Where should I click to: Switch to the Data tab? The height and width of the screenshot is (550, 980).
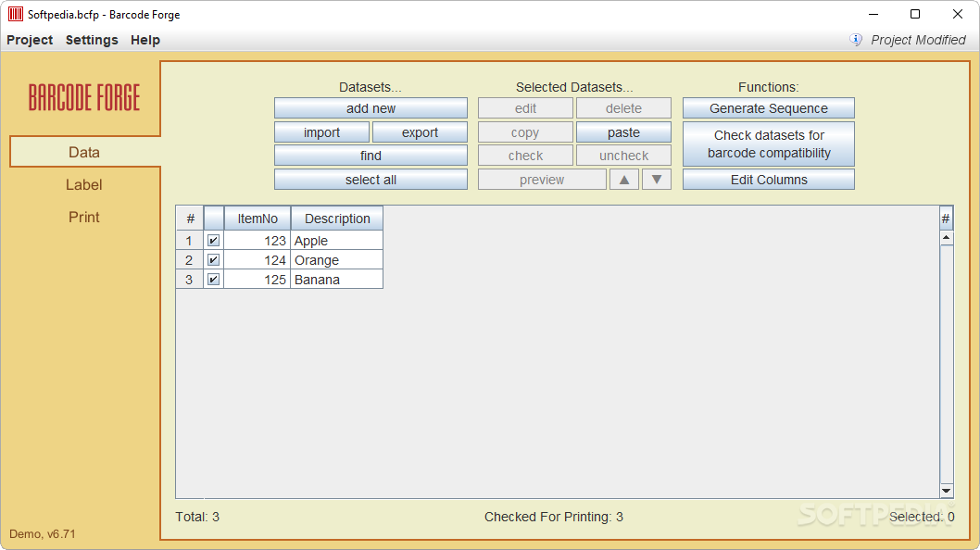tap(85, 152)
